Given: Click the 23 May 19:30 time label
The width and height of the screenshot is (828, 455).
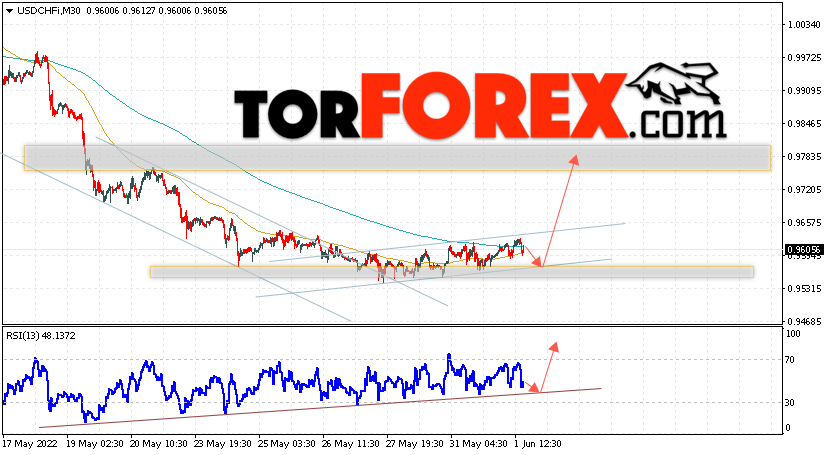Looking at the screenshot, I should (x=223, y=444).
